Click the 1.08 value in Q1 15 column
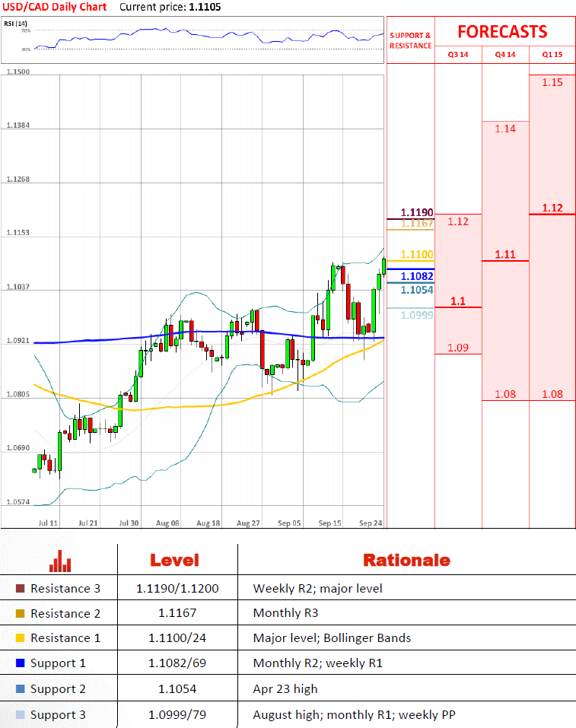Image resolution: width=576 pixels, height=728 pixels. click(x=552, y=394)
